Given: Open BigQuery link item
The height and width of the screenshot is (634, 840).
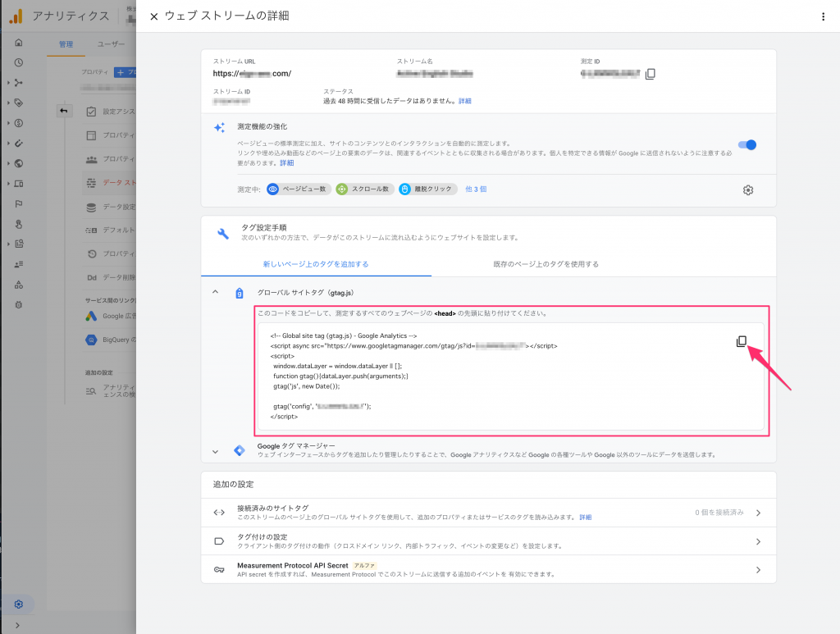Looking at the screenshot, I should [111, 340].
